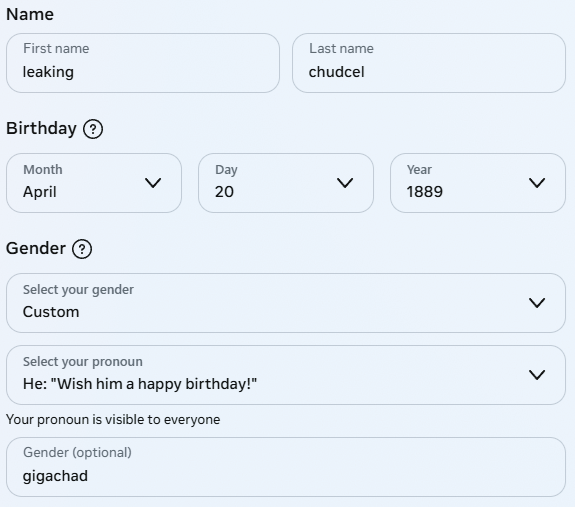
Task: Click the 'Select your pronoun' label text
Action: [x=83, y=361]
